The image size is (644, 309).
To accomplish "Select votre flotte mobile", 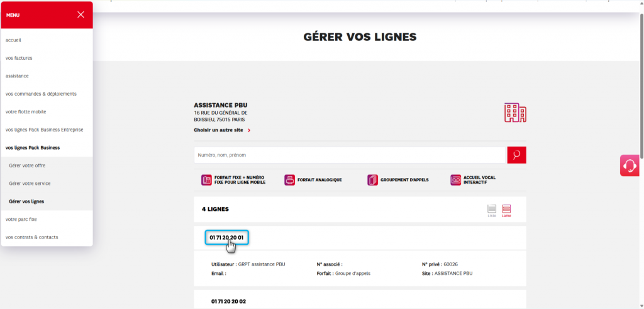I will (26, 112).
